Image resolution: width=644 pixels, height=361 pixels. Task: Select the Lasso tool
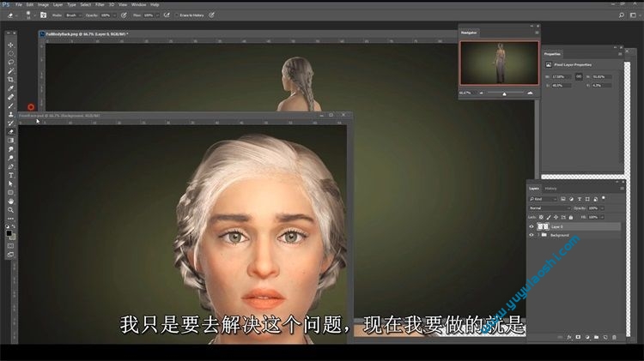point(10,62)
